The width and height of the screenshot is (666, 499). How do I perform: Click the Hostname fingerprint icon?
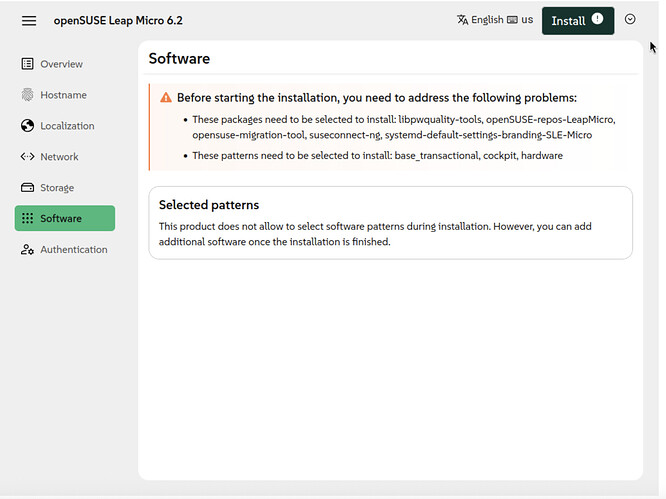(x=28, y=95)
